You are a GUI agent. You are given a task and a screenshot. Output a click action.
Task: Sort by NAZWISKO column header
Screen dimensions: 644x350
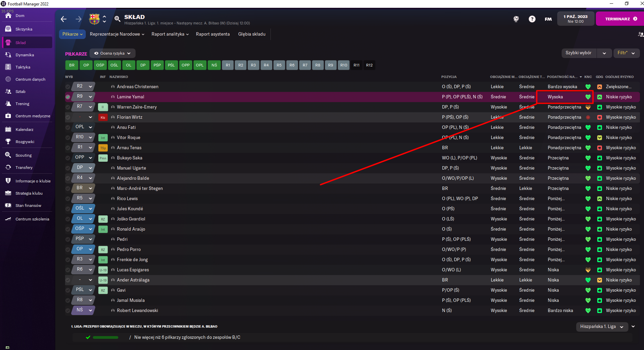click(119, 77)
